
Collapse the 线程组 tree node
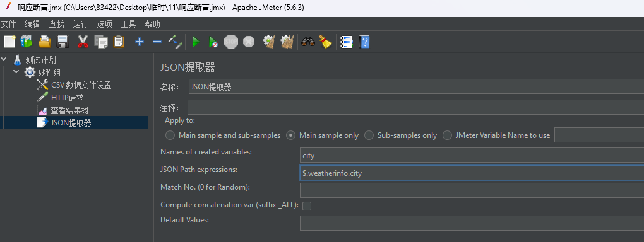click(x=16, y=72)
